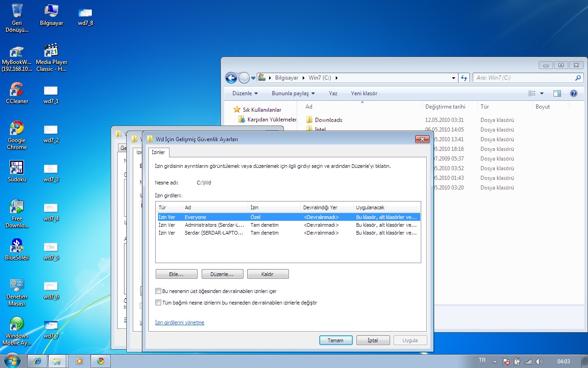Select the wd7_7 desktop file icon
The image size is (588, 368).
pyautogui.click(x=51, y=328)
